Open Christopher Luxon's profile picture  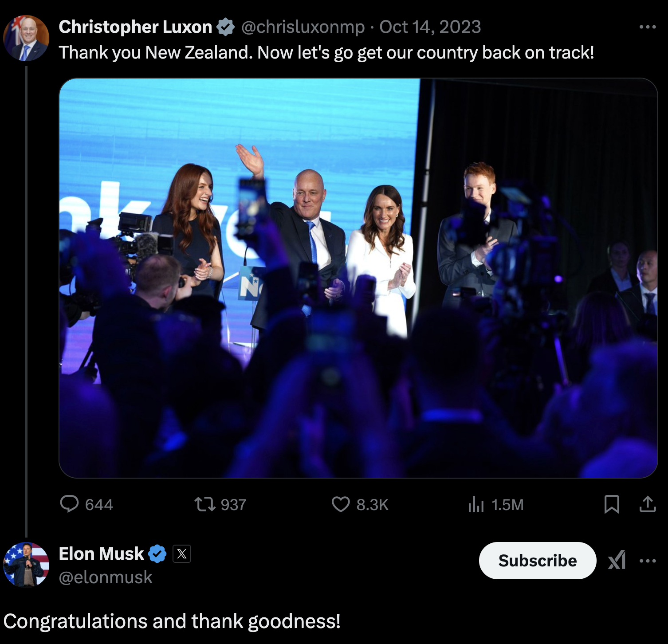pos(26,39)
